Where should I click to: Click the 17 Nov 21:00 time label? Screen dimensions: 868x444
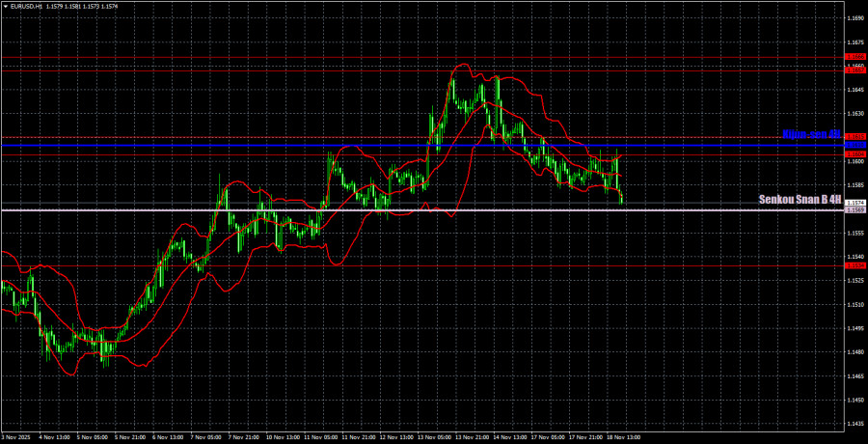[584, 438]
